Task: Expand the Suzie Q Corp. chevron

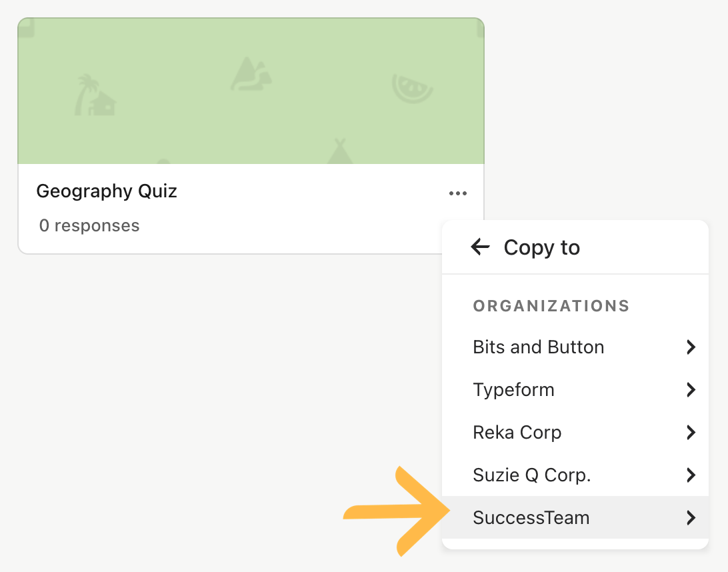Action: [691, 475]
